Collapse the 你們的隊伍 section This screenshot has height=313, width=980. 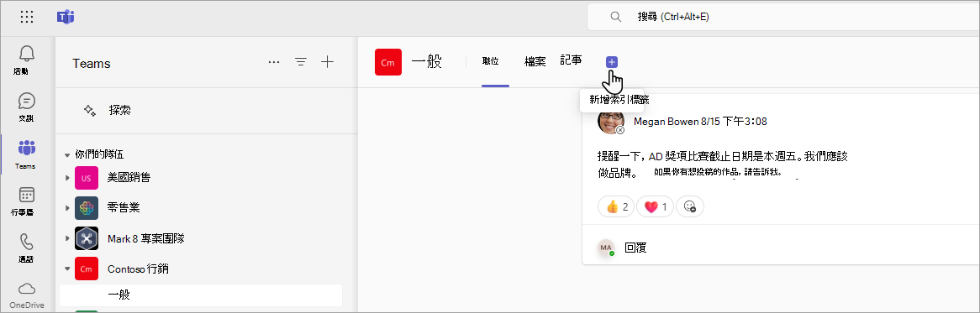(x=67, y=154)
